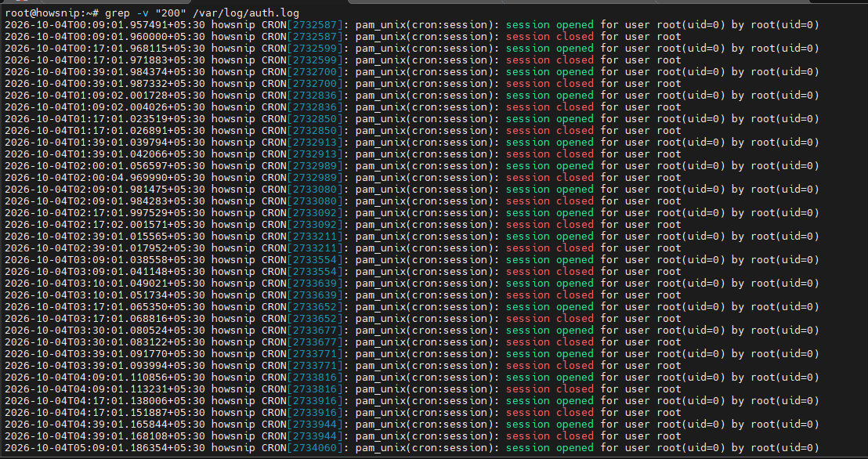
Task: Click PID 2733944 on the 04:39:01.168108 line
Action: pyautogui.click(x=314, y=436)
